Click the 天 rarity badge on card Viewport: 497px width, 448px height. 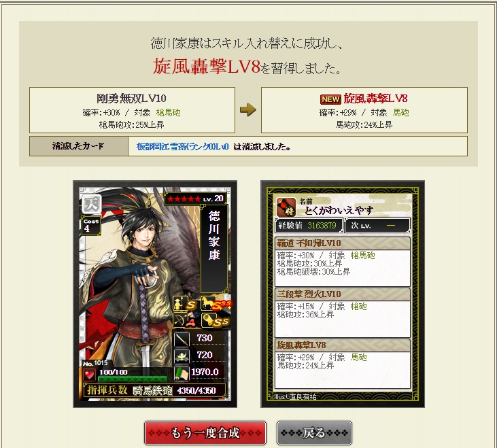pyautogui.click(x=92, y=204)
